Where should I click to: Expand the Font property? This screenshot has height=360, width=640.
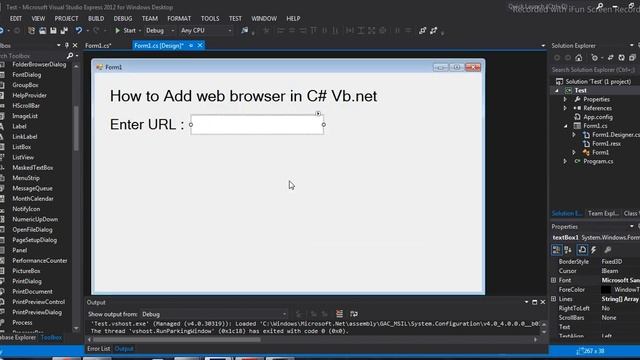553,280
